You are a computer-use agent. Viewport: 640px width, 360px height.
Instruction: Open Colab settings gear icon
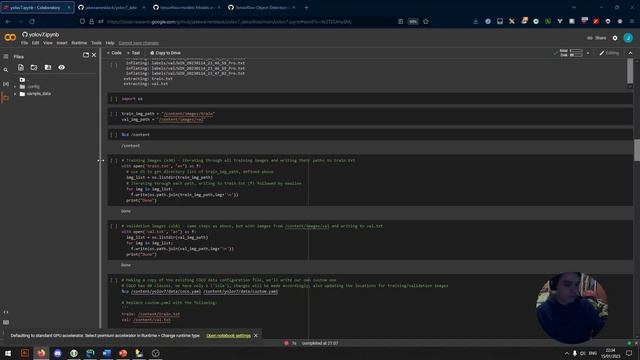pyautogui.click(x=615, y=38)
